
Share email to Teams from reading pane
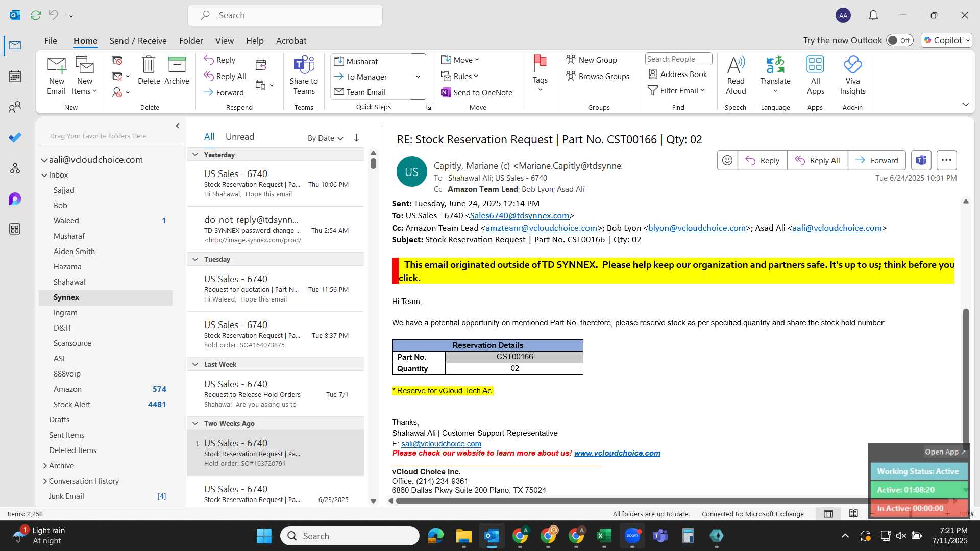[x=921, y=160]
